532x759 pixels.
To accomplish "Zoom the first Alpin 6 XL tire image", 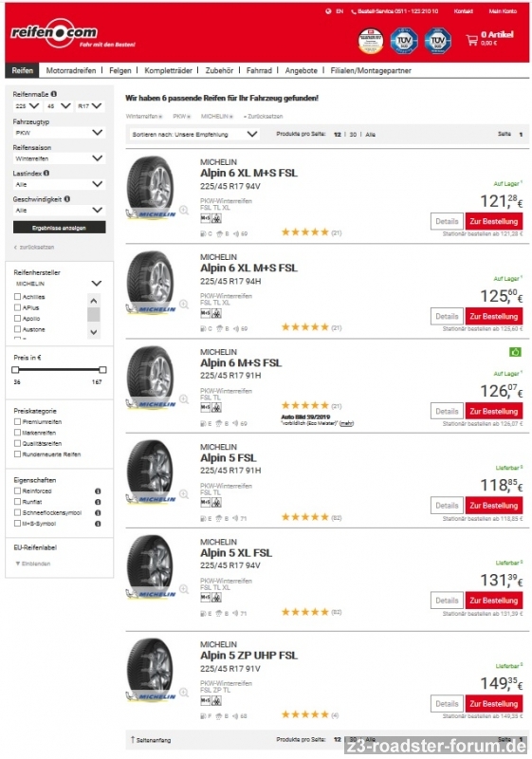I will [x=184, y=210].
